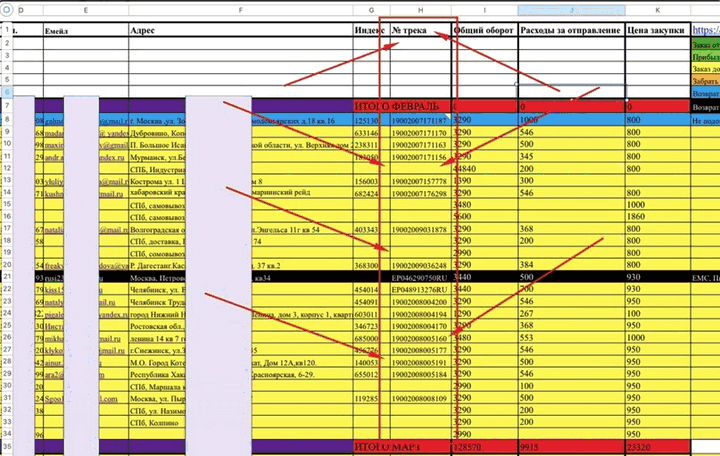Click turnover cell 5600
Screen dimensions: 720x456
(x=484, y=216)
